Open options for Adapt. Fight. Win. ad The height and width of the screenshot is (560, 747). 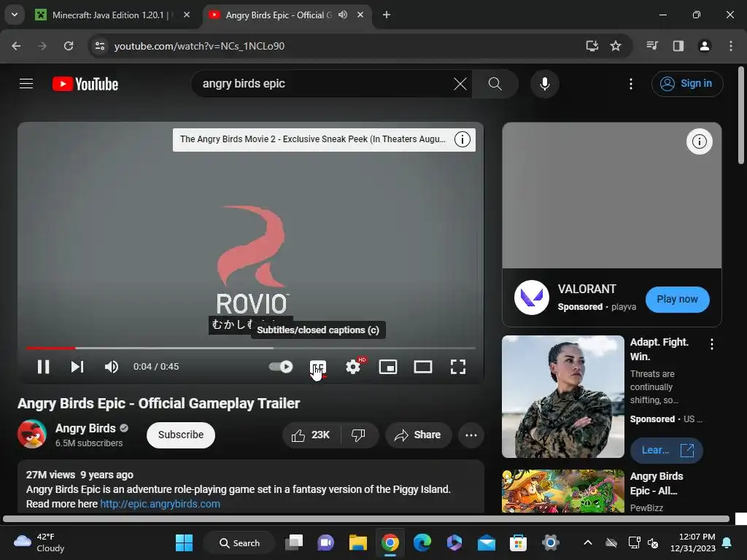712,344
